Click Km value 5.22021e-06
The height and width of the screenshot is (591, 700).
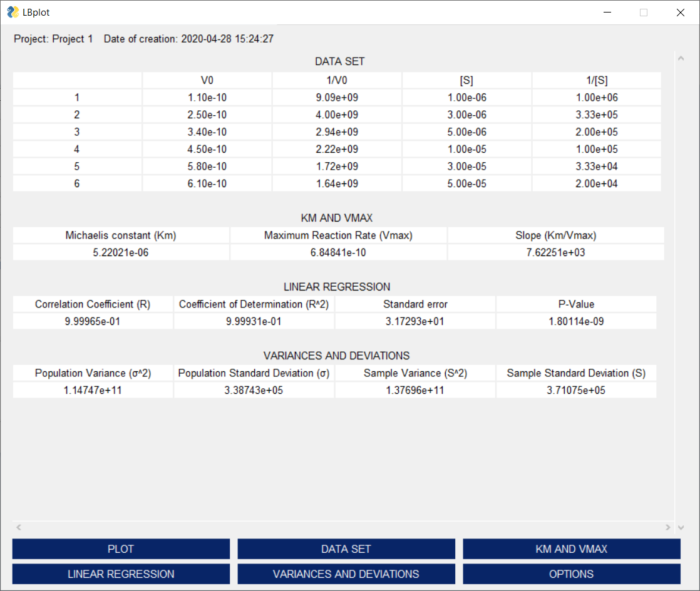121,253
